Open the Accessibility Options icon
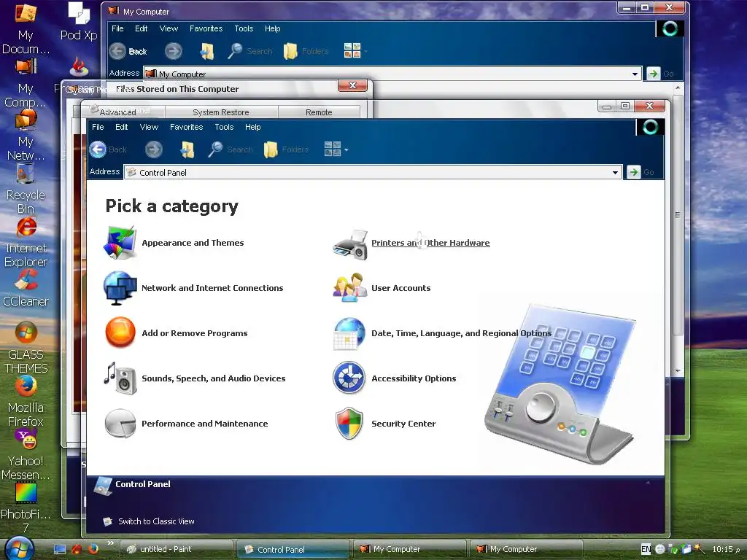This screenshot has height=560, width=747. coord(349,378)
